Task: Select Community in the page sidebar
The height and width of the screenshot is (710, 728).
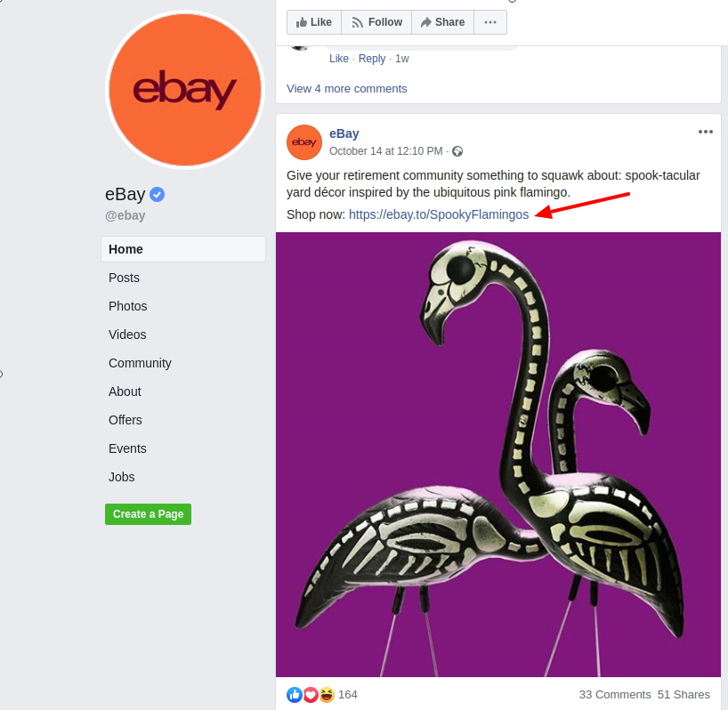Action: click(140, 363)
